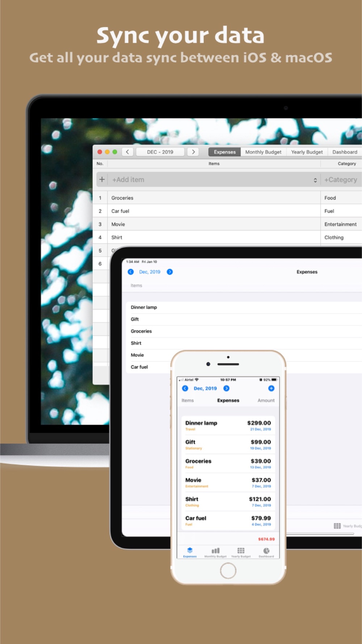This screenshot has width=362, height=644.
Task: Click the No. column header on Mac
Action: [x=100, y=163]
